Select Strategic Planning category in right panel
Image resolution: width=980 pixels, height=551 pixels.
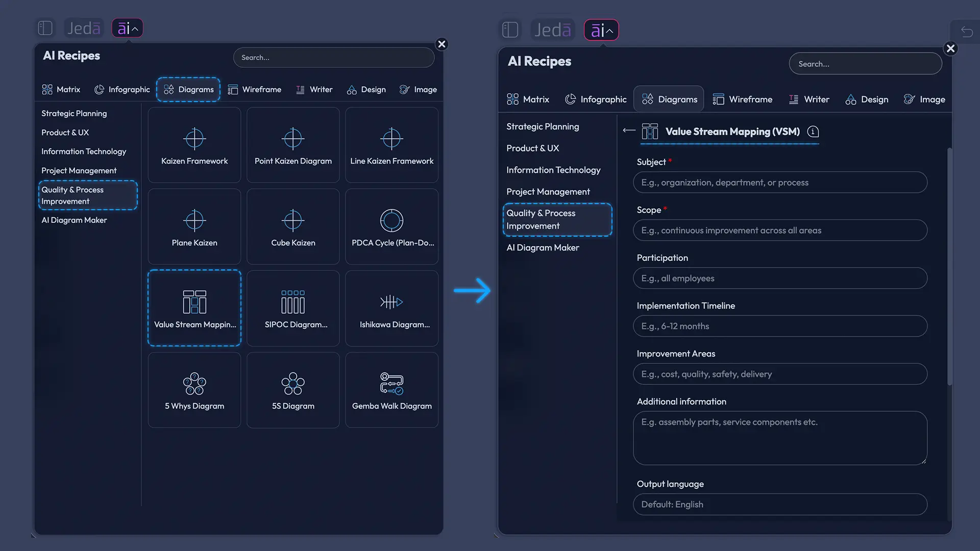(x=543, y=127)
